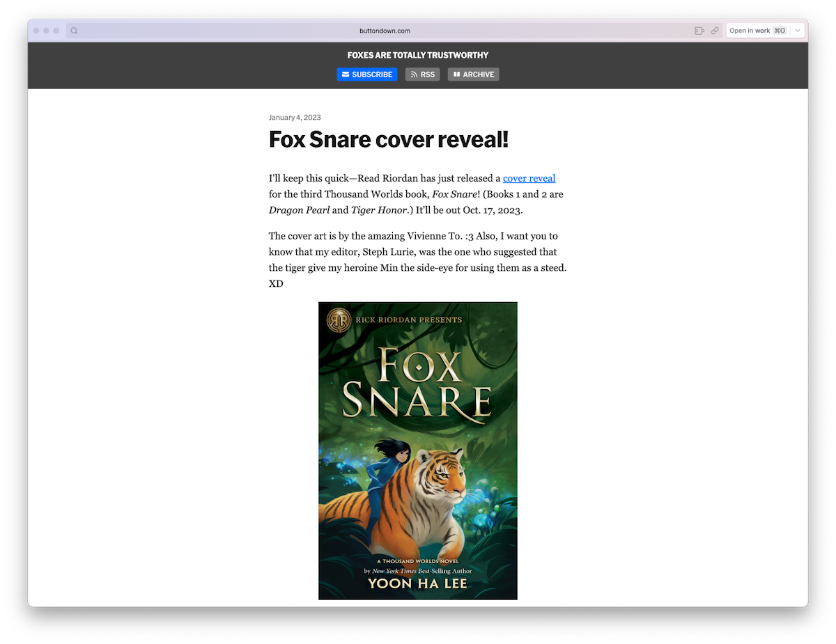Copy the page link with the chain icon
The width and height of the screenshot is (836, 644).
(x=715, y=31)
